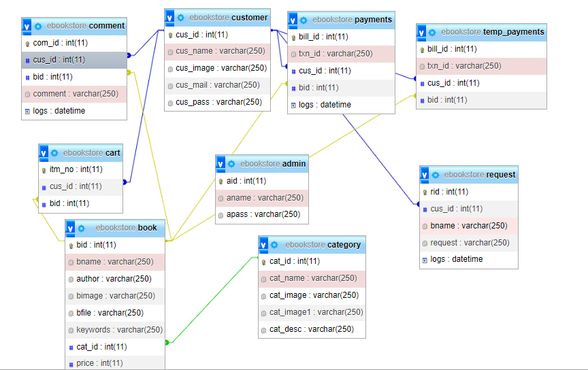This screenshot has height=370, width=588.
Task: Select the 'ebookstore customer' table title
Action: 229,18
